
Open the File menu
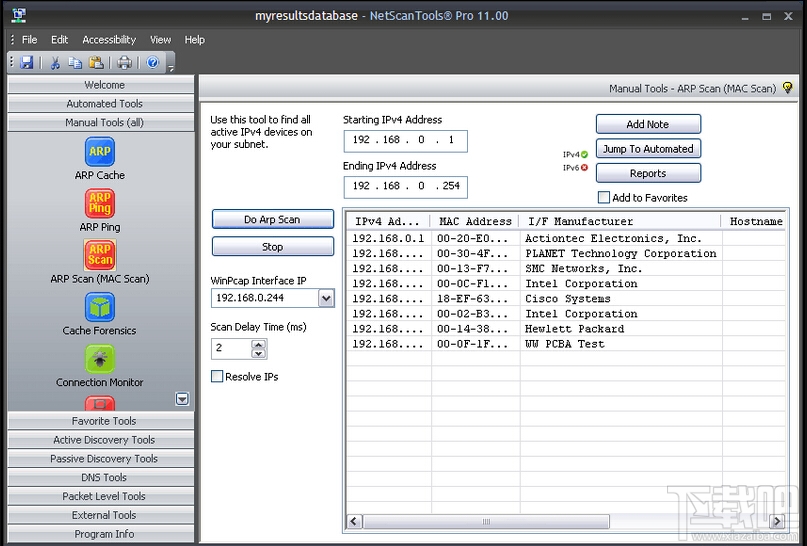(x=29, y=40)
